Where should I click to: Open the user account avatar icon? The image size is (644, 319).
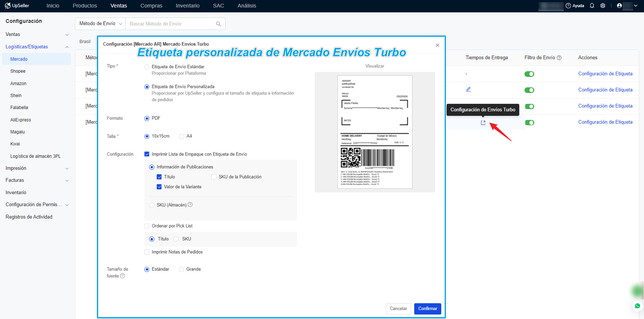[619, 6]
